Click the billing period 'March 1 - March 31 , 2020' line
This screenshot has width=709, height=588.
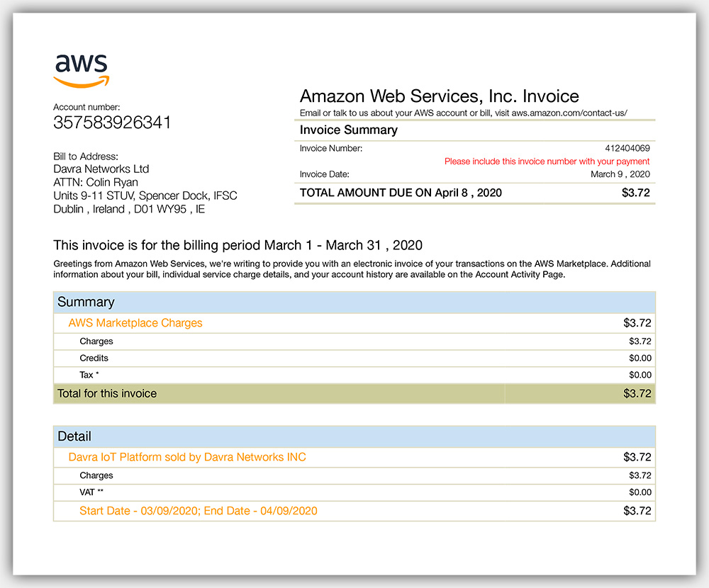(238, 245)
